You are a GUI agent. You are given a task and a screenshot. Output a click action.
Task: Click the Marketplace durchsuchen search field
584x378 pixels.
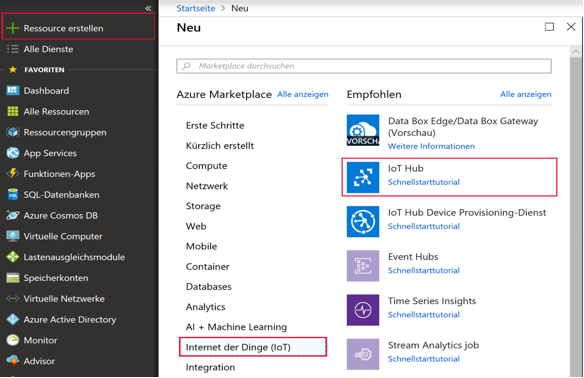point(364,66)
